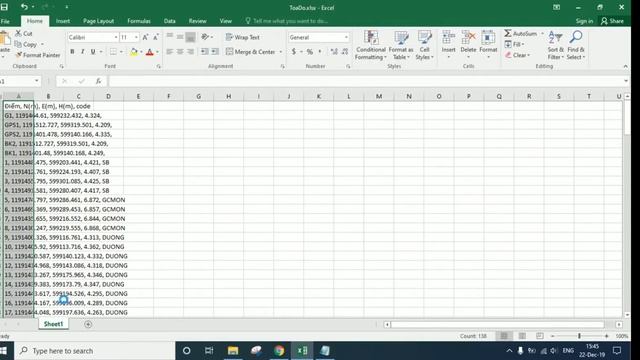The height and width of the screenshot is (360, 640).
Task: Switch to the View tab
Action: tap(225, 21)
